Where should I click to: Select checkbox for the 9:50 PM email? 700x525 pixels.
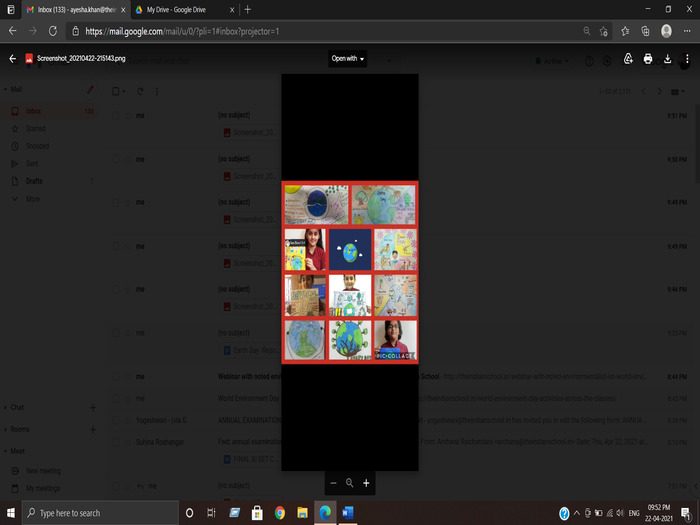[116, 159]
